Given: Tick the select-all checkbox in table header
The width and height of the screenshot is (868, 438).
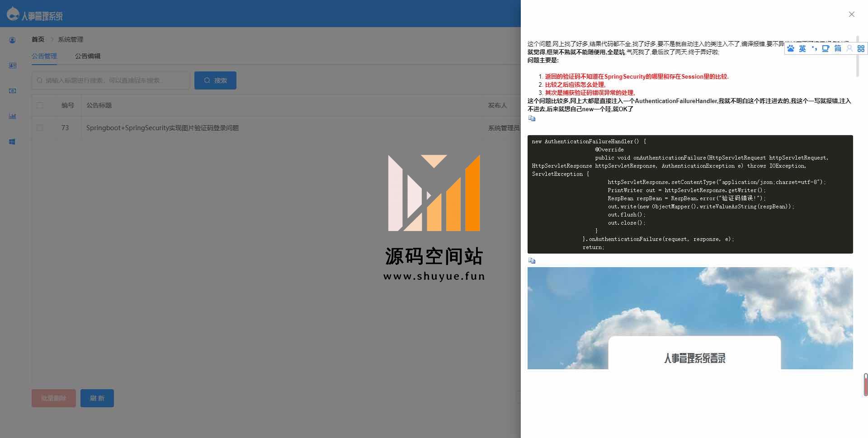Looking at the screenshot, I should (40, 105).
